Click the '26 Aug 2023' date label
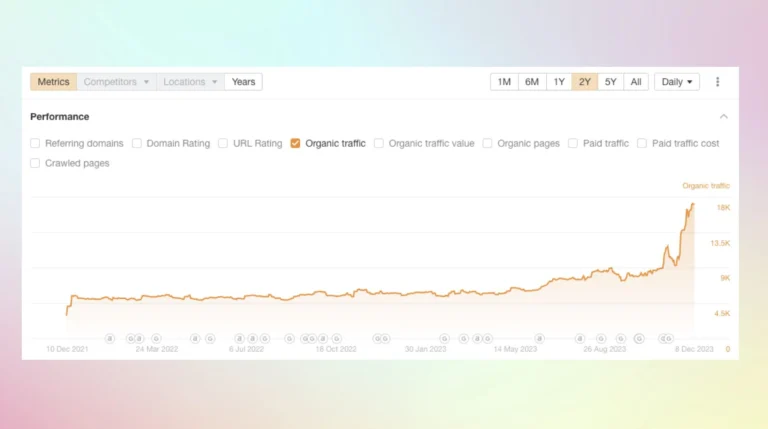This screenshot has width=768, height=429. [605, 349]
